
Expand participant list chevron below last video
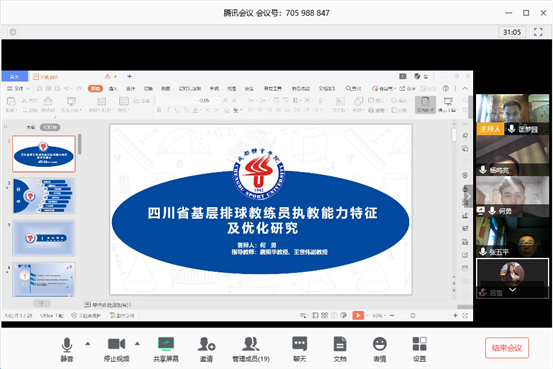pyautogui.click(x=512, y=290)
